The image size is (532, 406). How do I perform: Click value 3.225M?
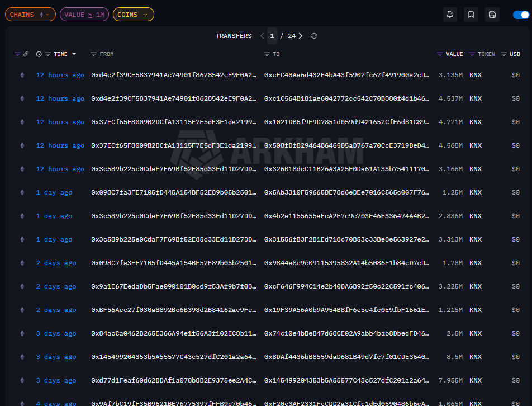[450, 286]
